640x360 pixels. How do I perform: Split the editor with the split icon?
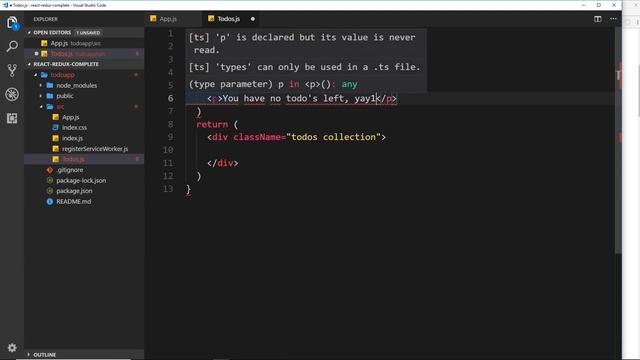[x=598, y=19]
